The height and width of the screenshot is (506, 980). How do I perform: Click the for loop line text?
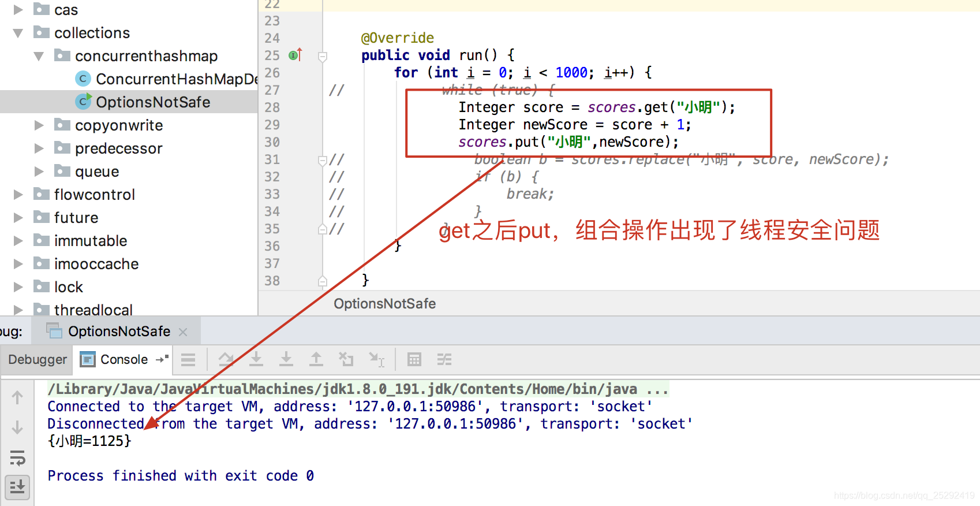pyautogui.click(x=523, y=73)
